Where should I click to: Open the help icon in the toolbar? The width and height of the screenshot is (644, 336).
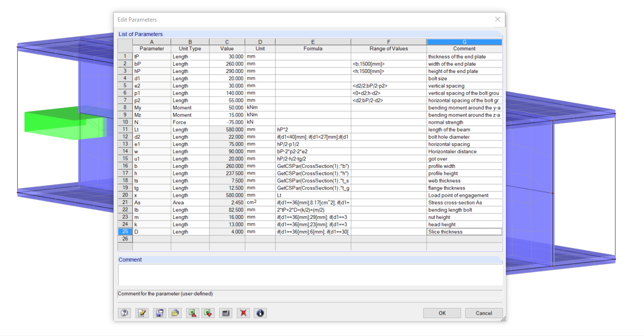click(124, 312)
